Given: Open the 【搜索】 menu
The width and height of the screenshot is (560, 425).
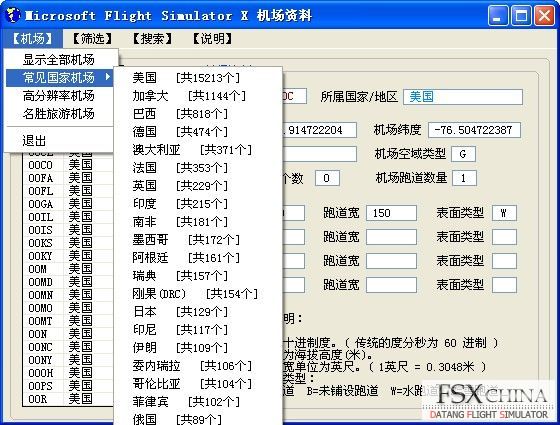Looking at the screenshot, I should (152, 39).
